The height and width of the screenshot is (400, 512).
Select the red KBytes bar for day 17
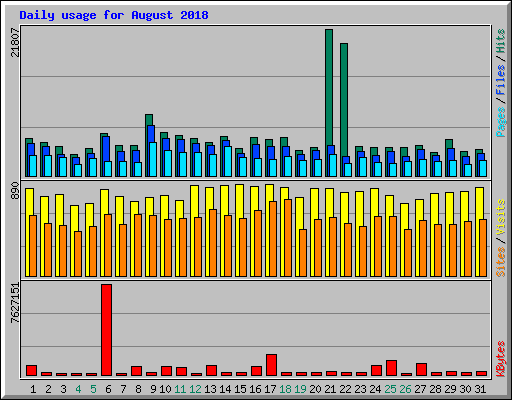click(271, 365)
